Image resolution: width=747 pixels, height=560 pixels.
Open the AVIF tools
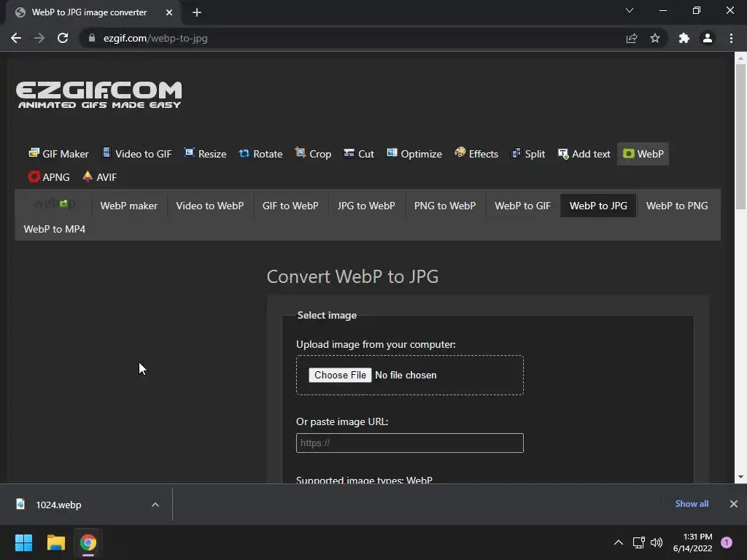coord(99,177)
